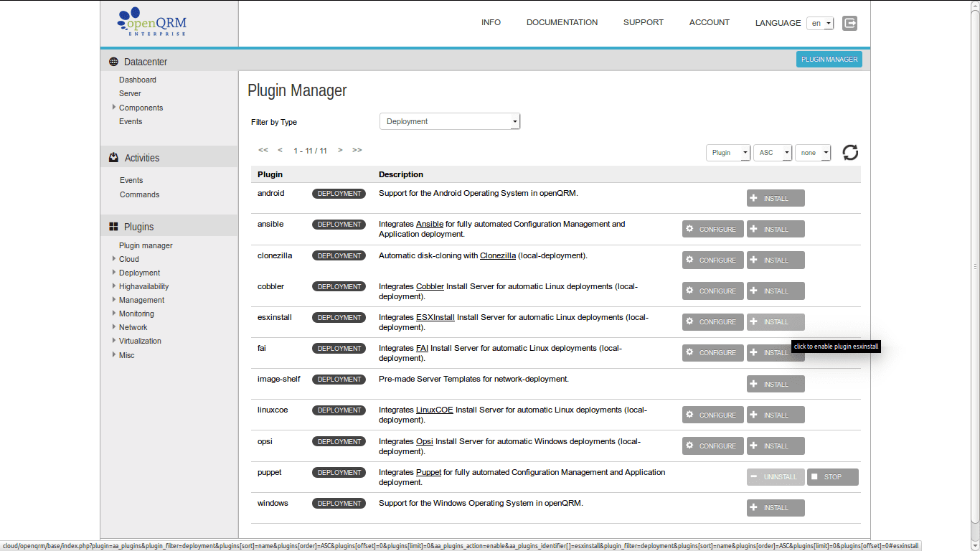This screenshot has width=980, height=551.
Task: Follow the Ansible link in description
Action: point(430,224)
